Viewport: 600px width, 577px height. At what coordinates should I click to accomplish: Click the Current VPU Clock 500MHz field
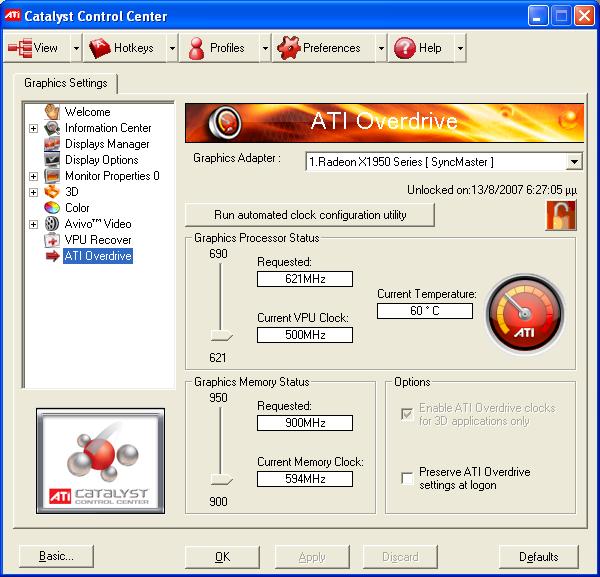tap(305, 335)
